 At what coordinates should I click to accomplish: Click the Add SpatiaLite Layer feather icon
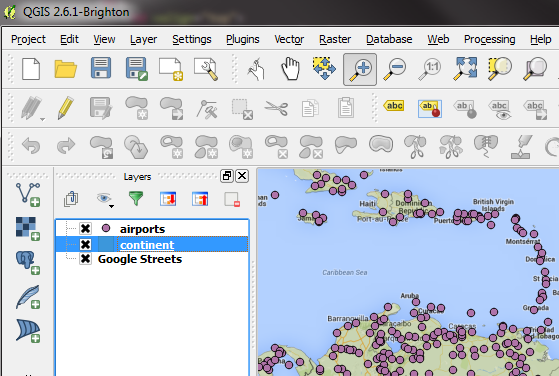(28, 297)
